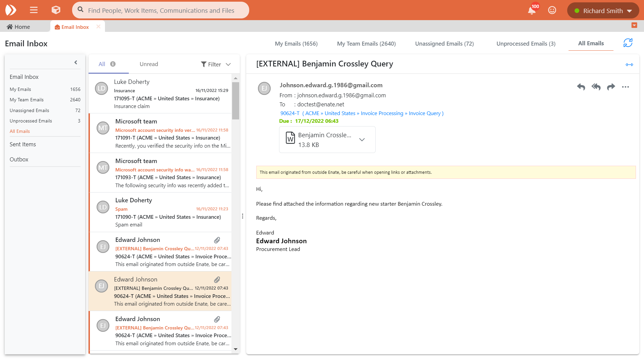Click the cube new work item icon
The height and width of the screenshot is (362, 644).
coord(56,10)
